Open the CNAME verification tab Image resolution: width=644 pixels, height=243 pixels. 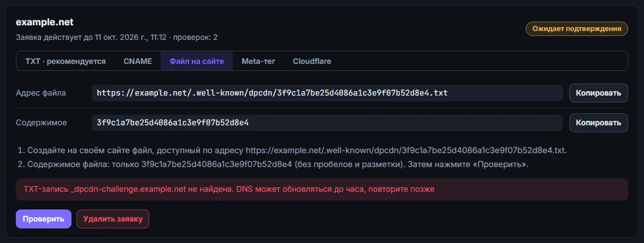(x=137, y=61)
